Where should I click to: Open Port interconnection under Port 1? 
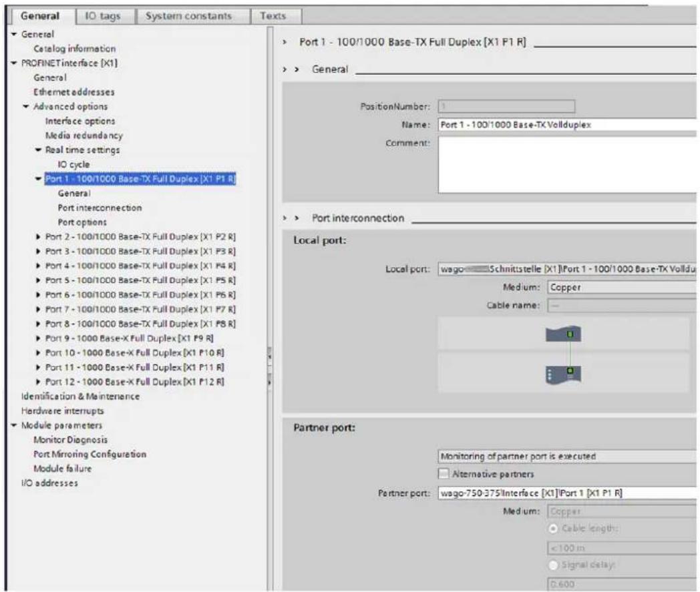pos(100,208)
